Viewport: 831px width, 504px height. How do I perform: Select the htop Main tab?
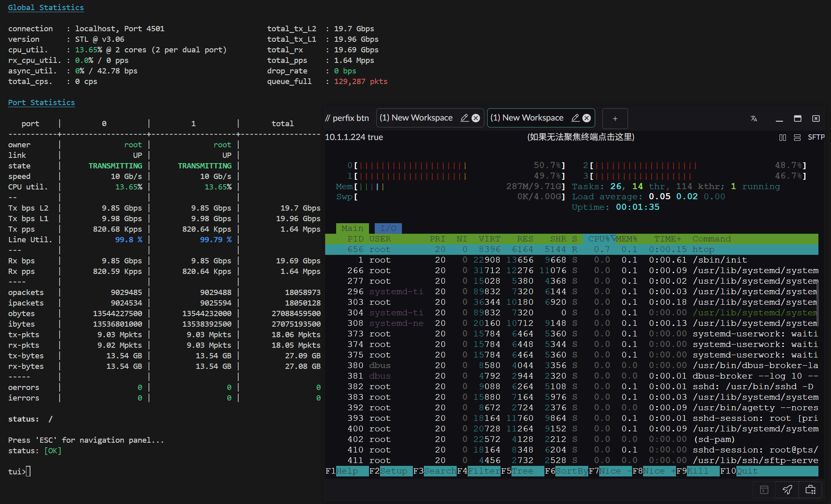click(x=352, y=228)
